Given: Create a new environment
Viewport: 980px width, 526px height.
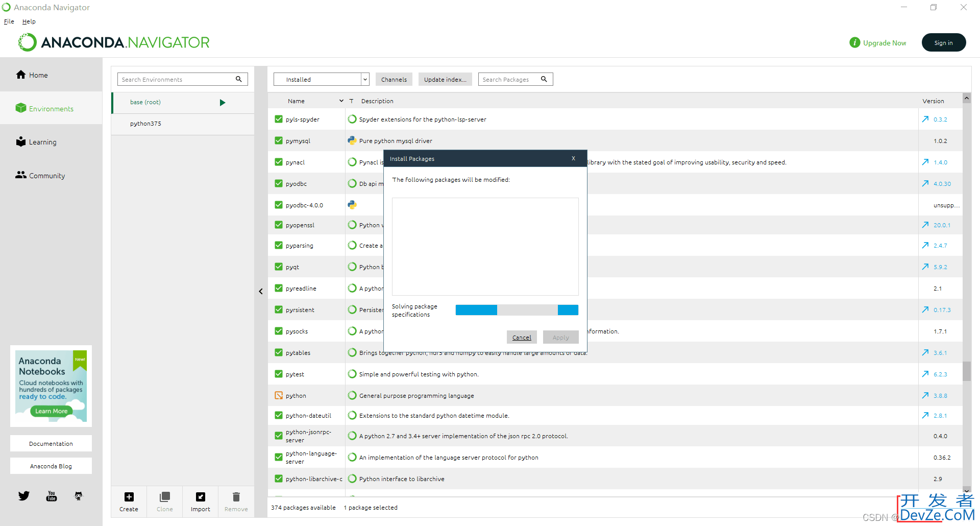Looking at the screenshot, I should (x=129, y=501).
